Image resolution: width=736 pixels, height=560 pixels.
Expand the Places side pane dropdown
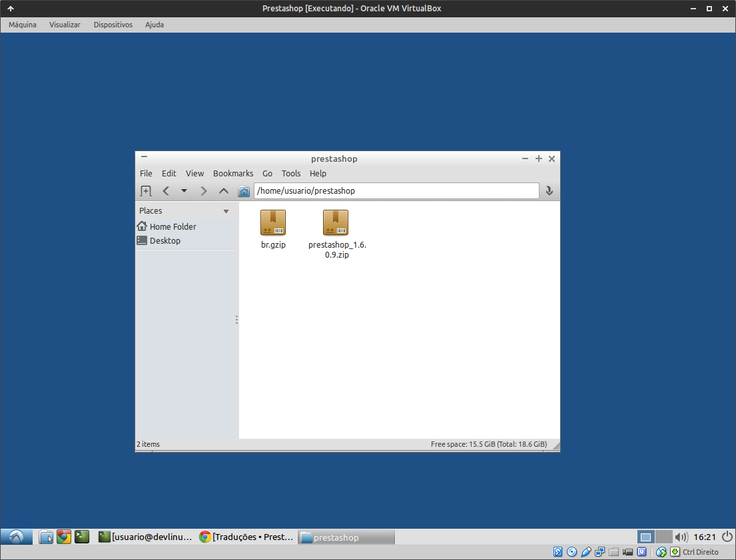(x=226, y=211)
